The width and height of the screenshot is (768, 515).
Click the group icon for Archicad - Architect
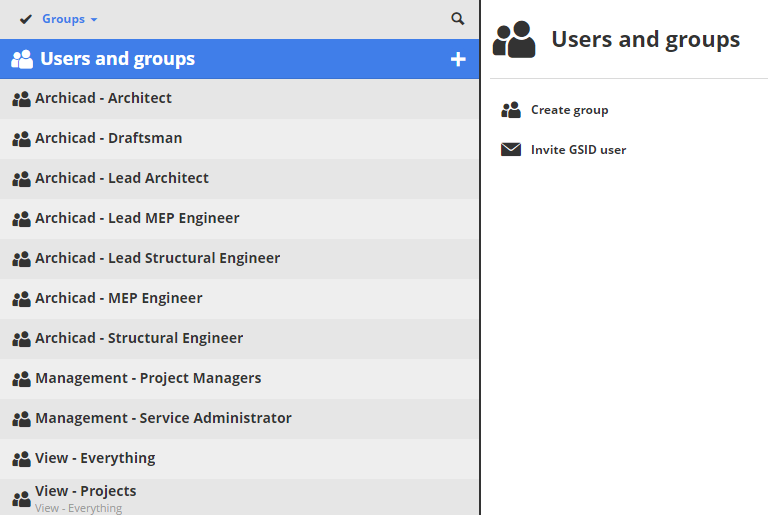point(21,99)
